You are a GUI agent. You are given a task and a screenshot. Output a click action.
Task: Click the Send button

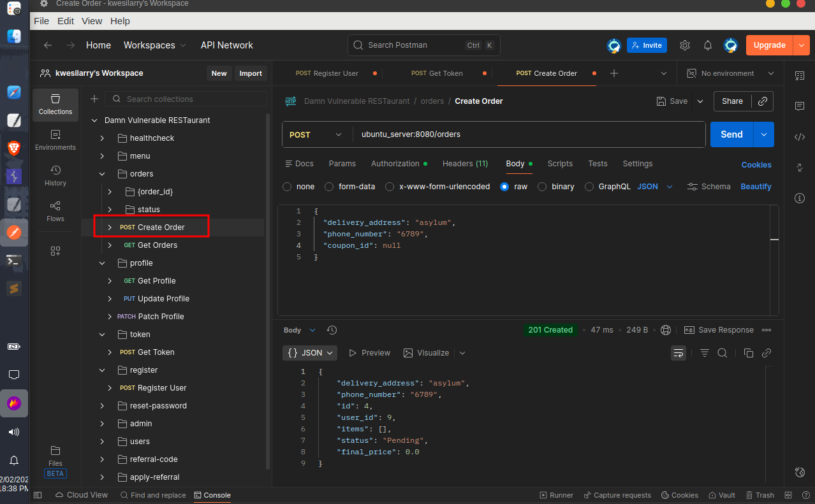pyautogui.click(x=731, y=134)
